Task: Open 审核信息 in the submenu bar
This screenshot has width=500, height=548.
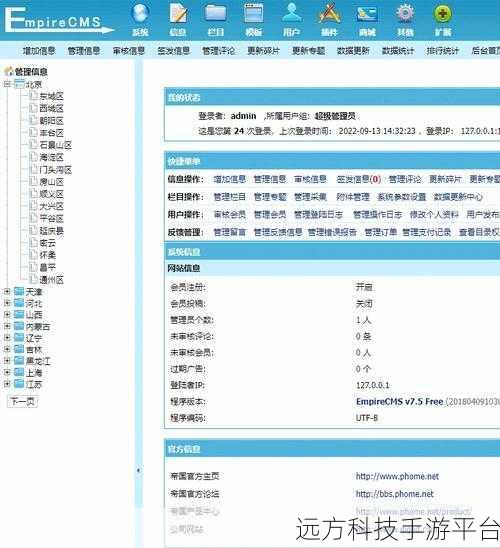Action: tap(129, 51)
